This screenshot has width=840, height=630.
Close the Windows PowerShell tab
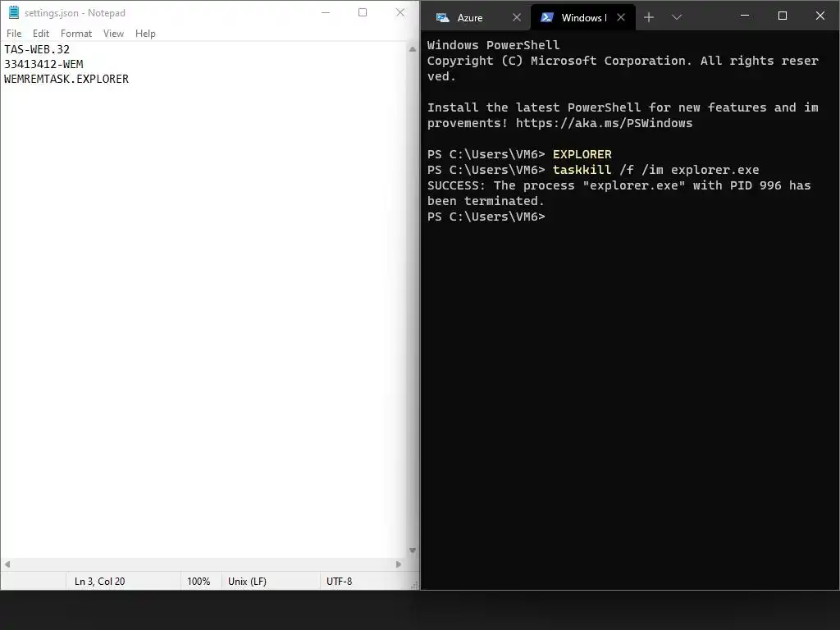click(x=621, y=18)
